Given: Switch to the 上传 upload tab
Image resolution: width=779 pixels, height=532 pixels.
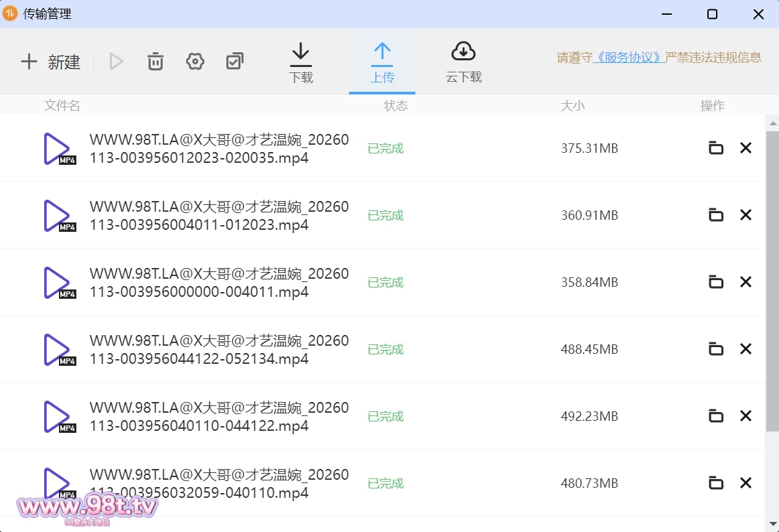Looking at the screenshot, I should (x=382, y=62).
